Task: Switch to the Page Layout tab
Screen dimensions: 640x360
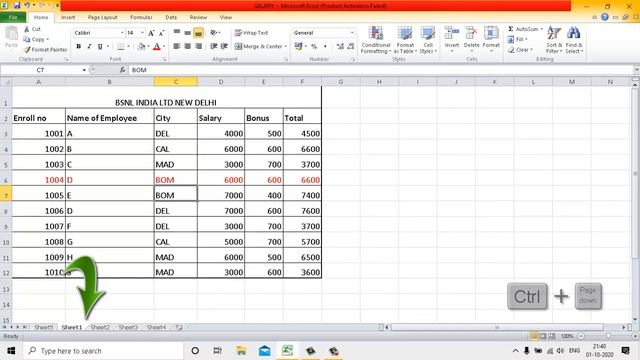Action: (102, 17)
